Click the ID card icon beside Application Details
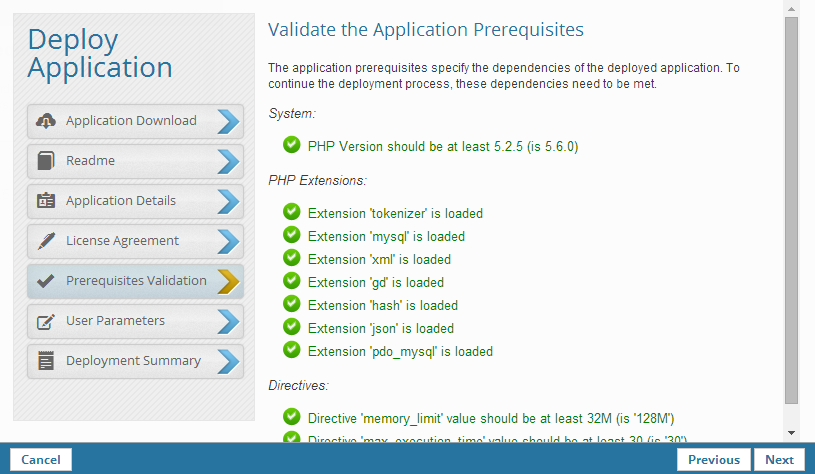The height and width of the screenshot is (474, 815). (45, 201)
